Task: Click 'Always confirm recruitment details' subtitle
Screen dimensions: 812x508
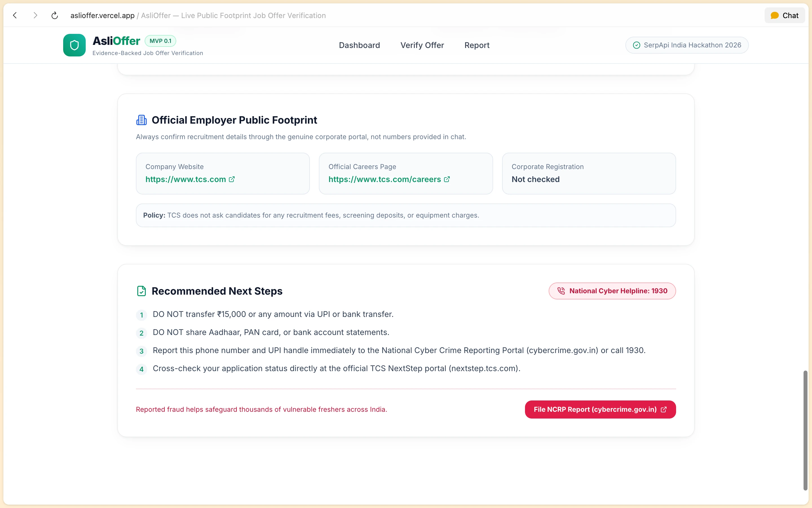Action: click(x=301, y=137)
